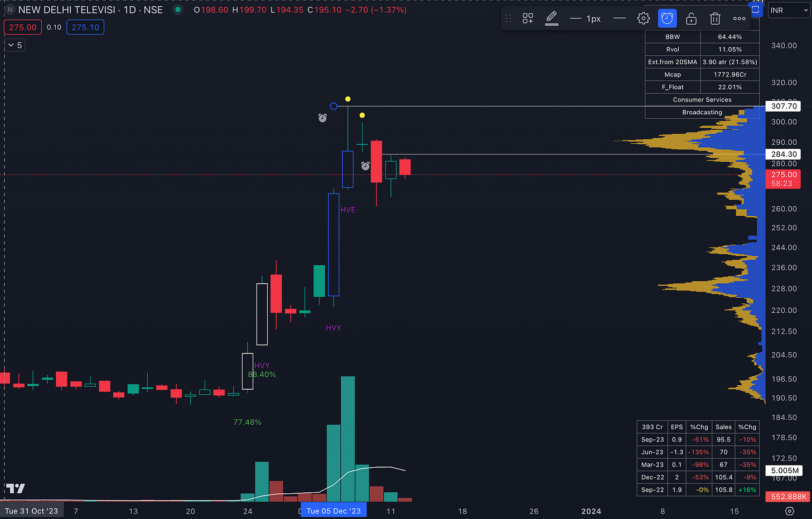This screenshot has width=812, height=519.
Task: Click the 5.005M volume label
Action: coord(784,471)
